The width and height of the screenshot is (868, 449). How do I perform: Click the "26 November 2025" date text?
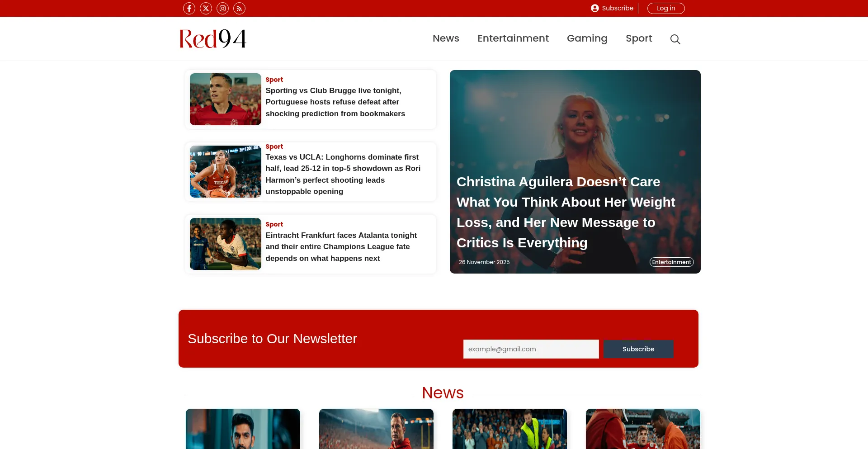click(x=484, y=262)
